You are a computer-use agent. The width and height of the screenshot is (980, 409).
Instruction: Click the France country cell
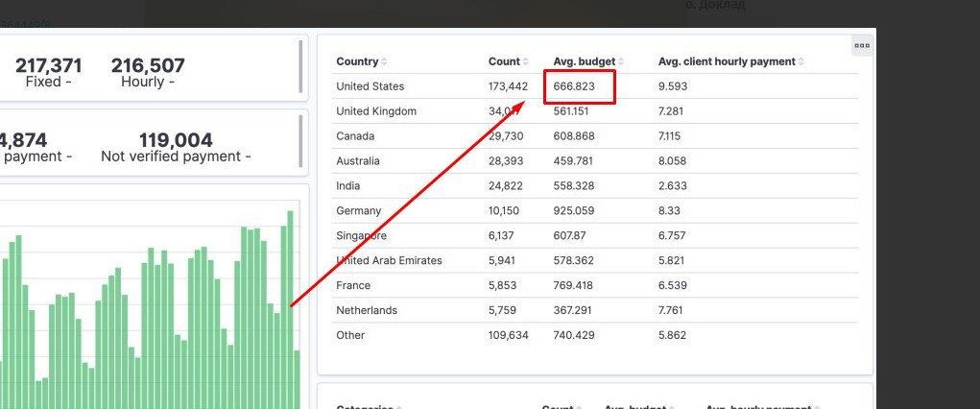pos(353,286)
